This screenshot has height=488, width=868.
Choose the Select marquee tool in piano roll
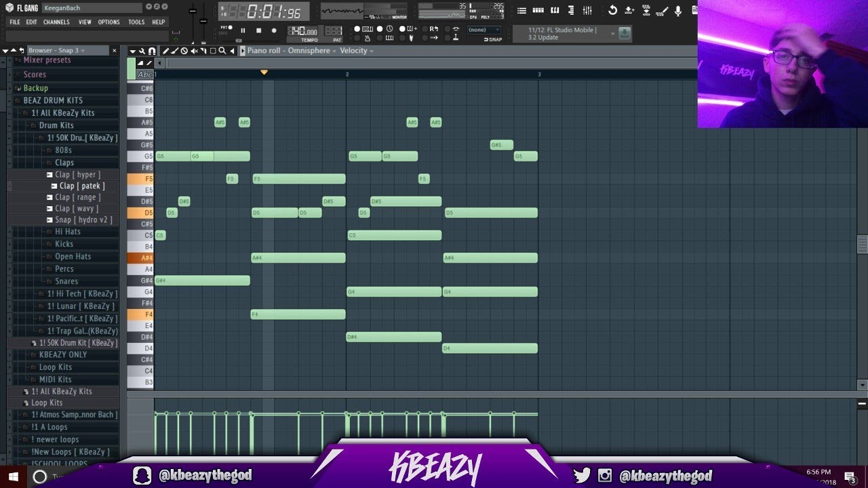point(213,51)
